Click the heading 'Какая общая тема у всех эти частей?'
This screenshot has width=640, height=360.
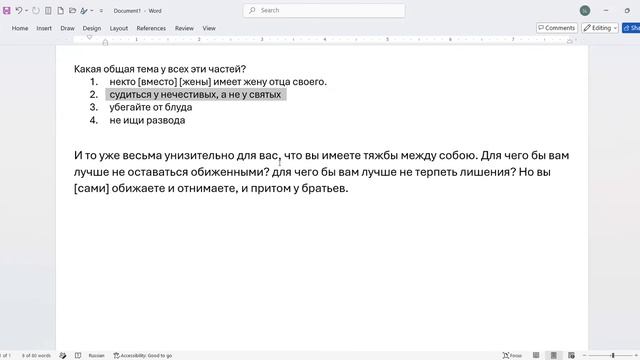(160, 69)
